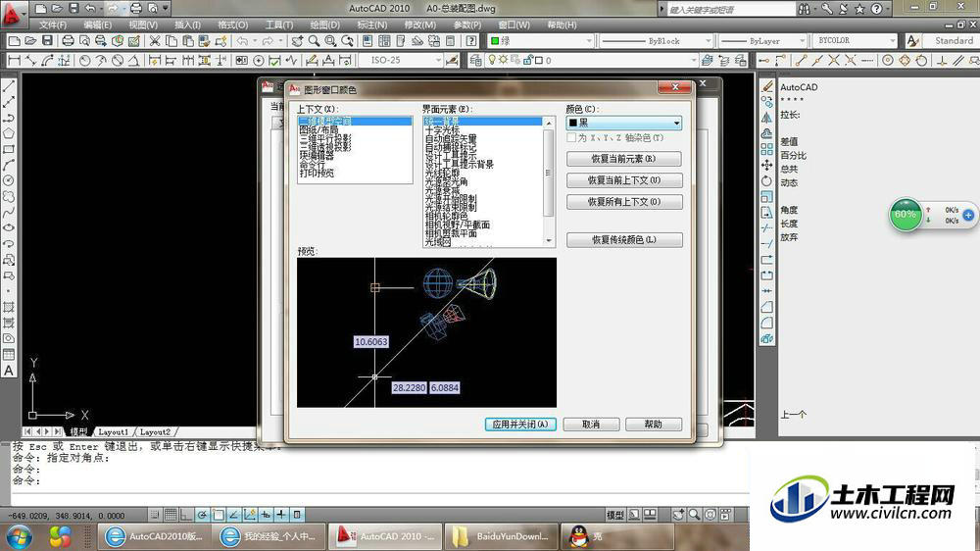Open the layer list dropdown showing 0
980x551 pixels.
point(592,60)
